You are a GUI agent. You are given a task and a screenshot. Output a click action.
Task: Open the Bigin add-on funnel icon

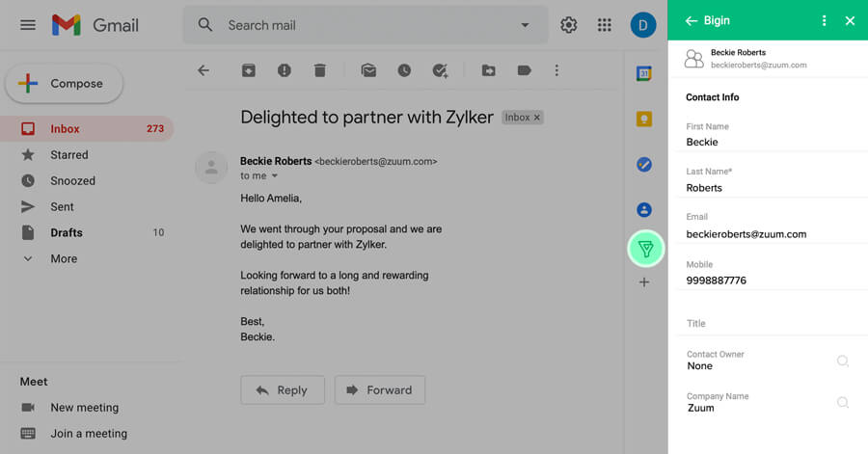645,249
